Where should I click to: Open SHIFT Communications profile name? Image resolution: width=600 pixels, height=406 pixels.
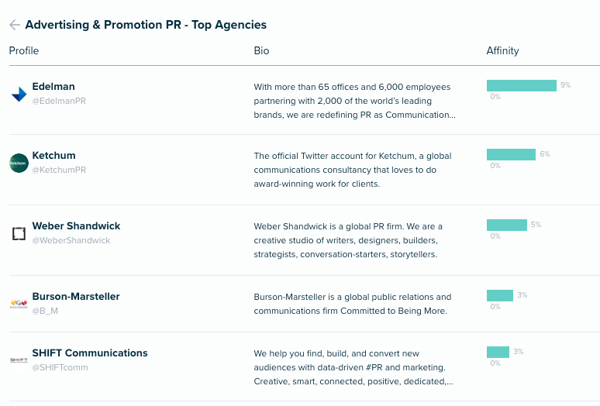90,353
